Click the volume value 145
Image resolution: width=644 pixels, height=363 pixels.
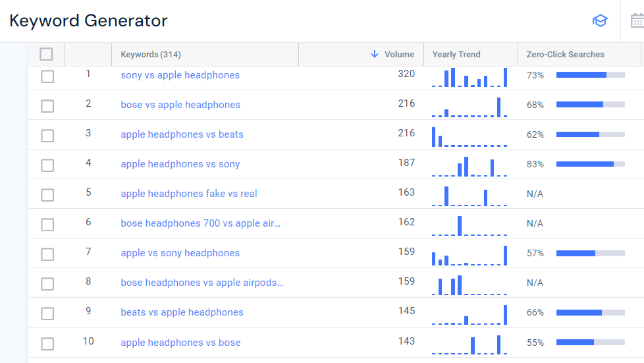[x=406, y=311]
